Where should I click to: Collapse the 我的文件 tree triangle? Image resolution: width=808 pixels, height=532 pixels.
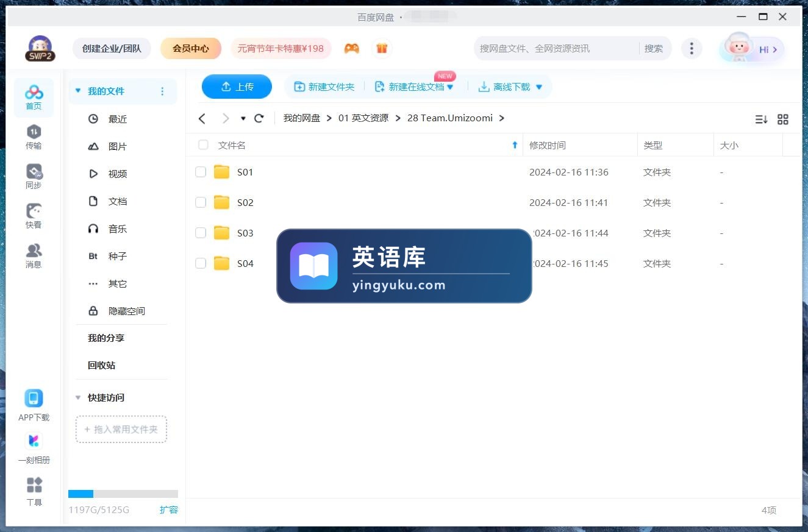point(77,91)
